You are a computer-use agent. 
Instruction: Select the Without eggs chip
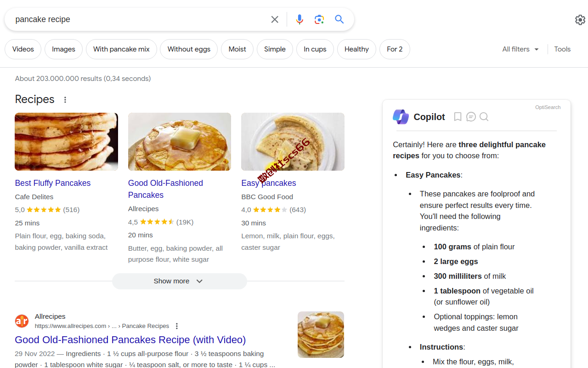tap(189, 49)
